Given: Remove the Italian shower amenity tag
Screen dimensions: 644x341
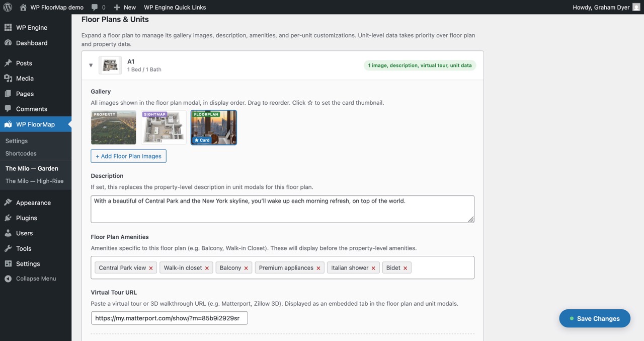Looking at the screenshot, I should coord(373,267).
